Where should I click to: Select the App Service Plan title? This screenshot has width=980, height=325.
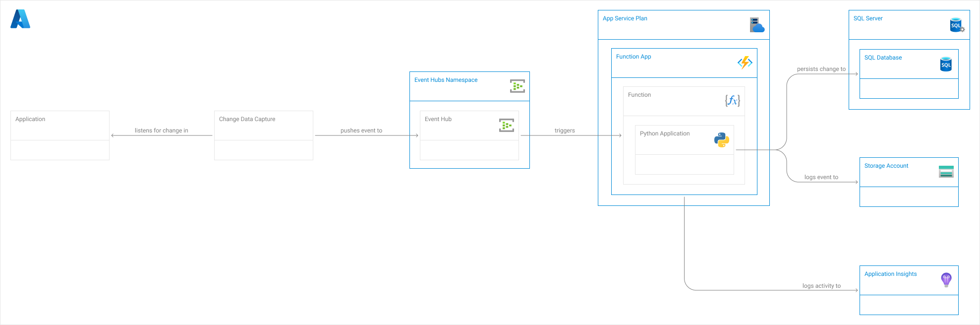(625, 18)
